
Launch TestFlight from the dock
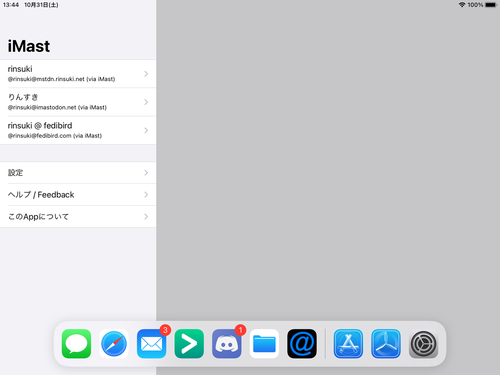click(x=386, y=344)
